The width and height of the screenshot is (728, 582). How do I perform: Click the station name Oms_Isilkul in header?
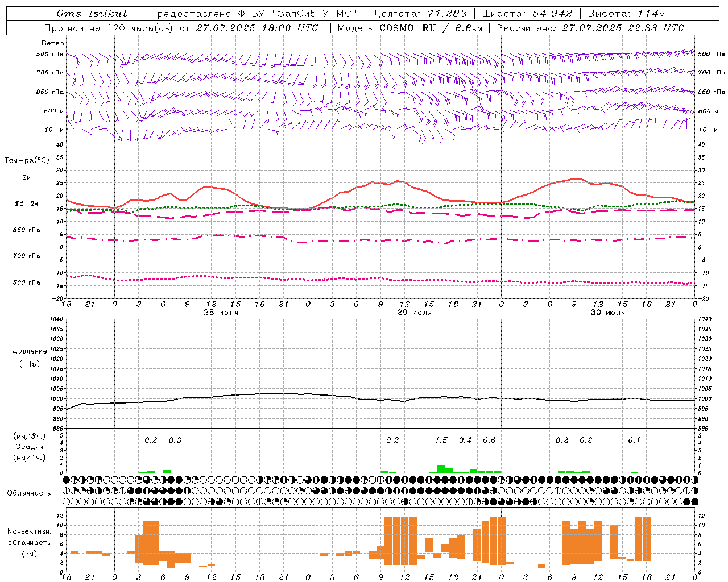tap(92, 14)
